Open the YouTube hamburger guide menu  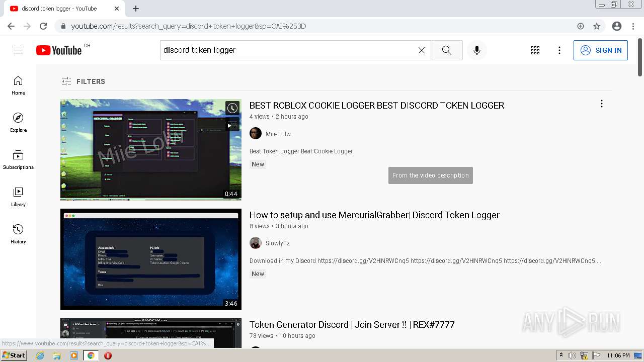(x=18, y=50)
